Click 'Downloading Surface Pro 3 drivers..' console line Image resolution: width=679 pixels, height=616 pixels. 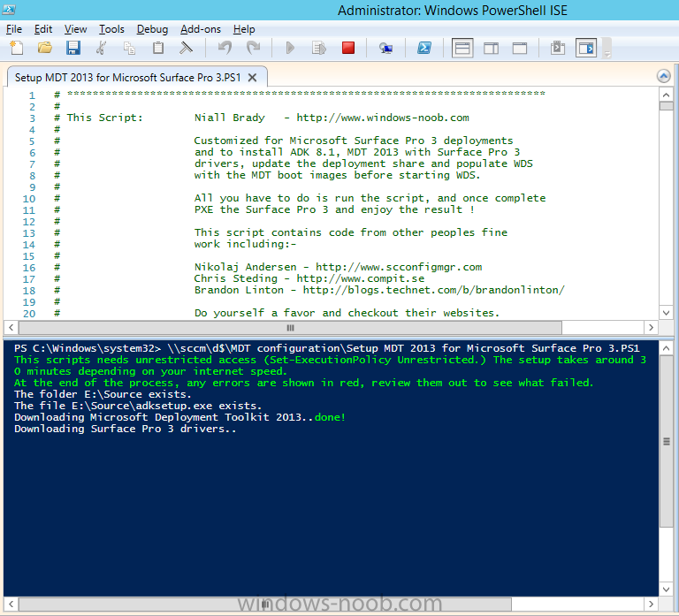(126, 429)
